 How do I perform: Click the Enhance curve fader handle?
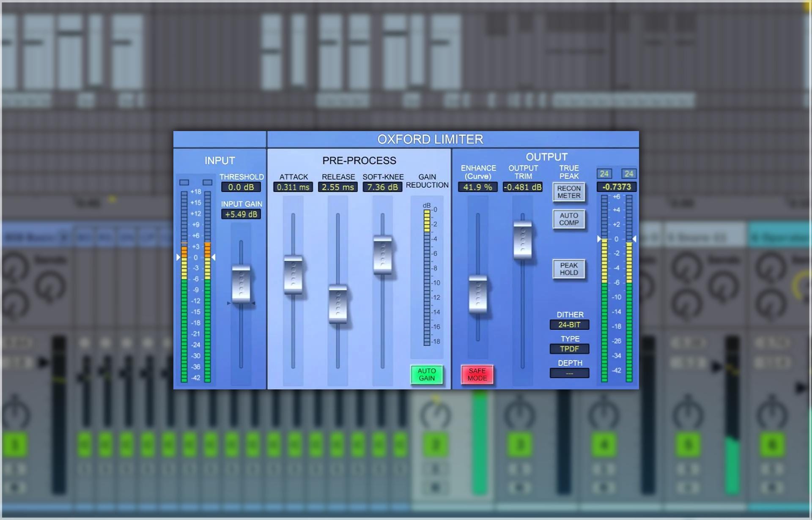[478, 294]
